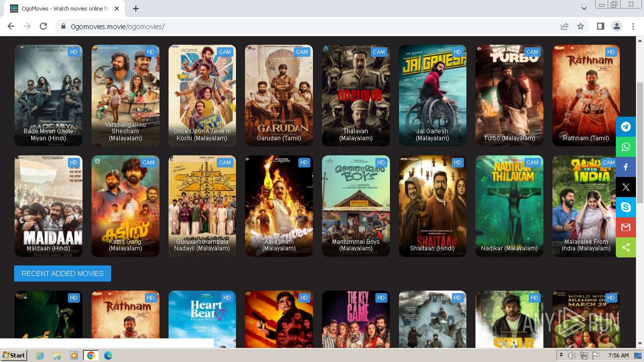Open Shaitaan (Hindi) movie poster
The image size is (644, 362).
[433, 206]
